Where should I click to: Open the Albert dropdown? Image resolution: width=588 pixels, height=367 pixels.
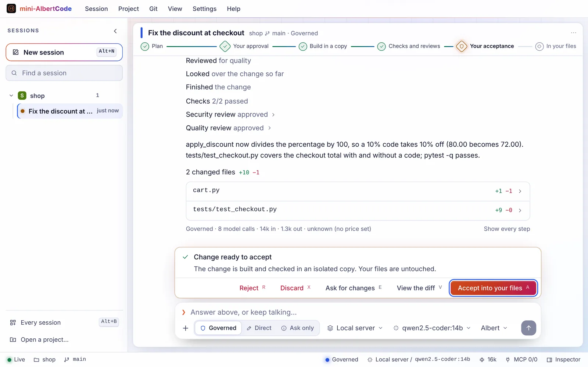click(494, 328)
